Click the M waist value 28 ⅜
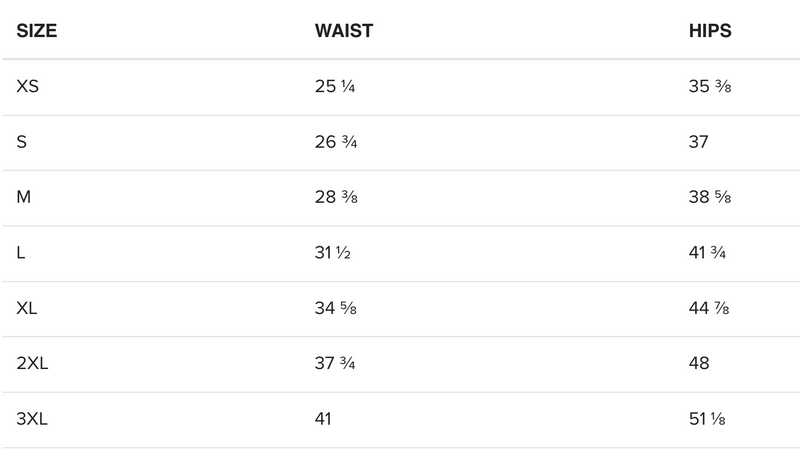 click(x=336, y=197)
